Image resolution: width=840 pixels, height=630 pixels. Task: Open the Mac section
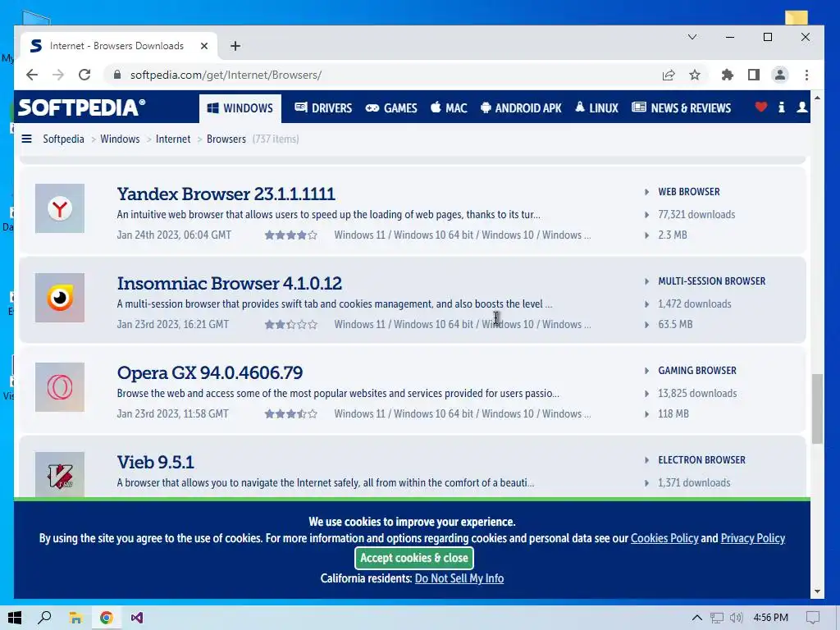(449, 107)
